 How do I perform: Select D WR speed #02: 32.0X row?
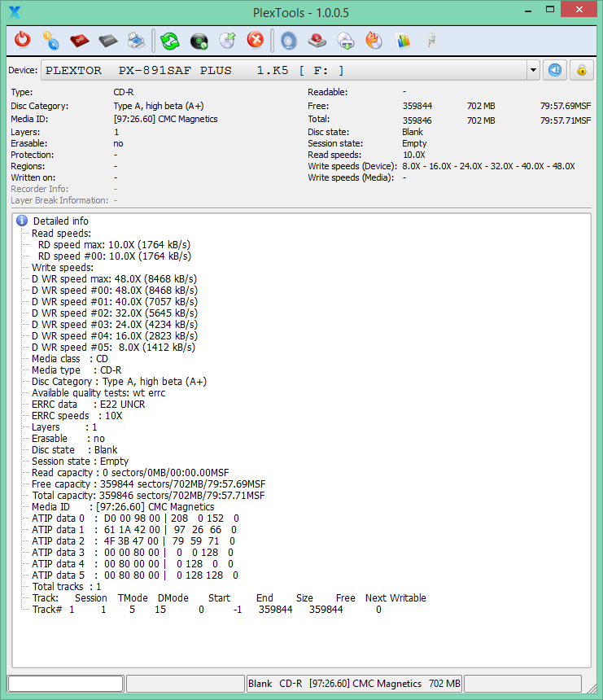click(115, 313)
